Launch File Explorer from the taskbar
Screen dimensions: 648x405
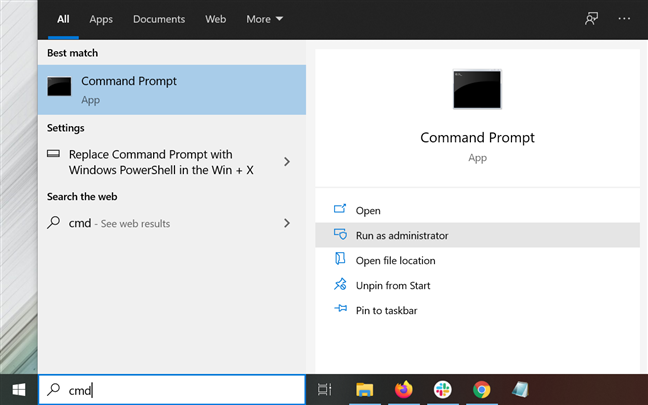pyautogui.click(x=364, y=389)
